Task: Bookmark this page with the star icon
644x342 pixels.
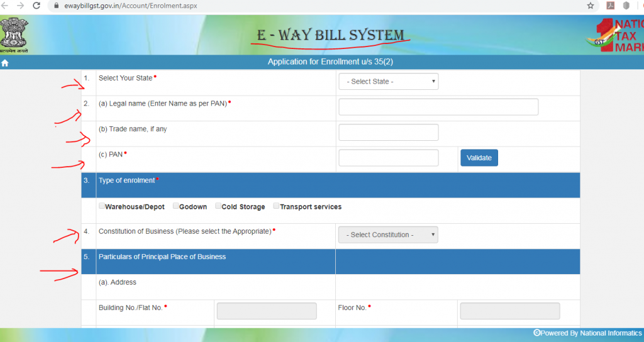Action: click(590, 6)
